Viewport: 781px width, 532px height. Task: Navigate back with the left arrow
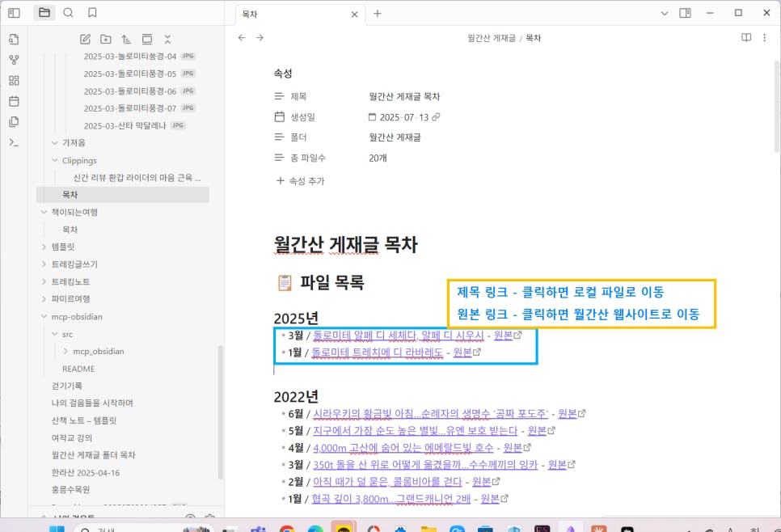point(242,38)
